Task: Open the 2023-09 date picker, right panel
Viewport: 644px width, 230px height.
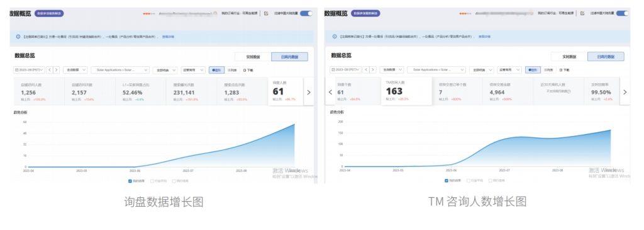Action: (345, 70)
